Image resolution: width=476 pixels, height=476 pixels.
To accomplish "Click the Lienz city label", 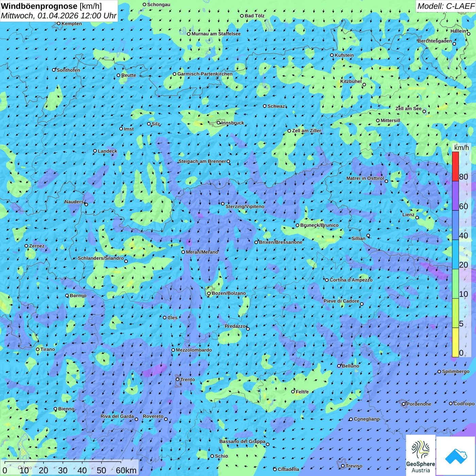I will (x=408, y=215).
